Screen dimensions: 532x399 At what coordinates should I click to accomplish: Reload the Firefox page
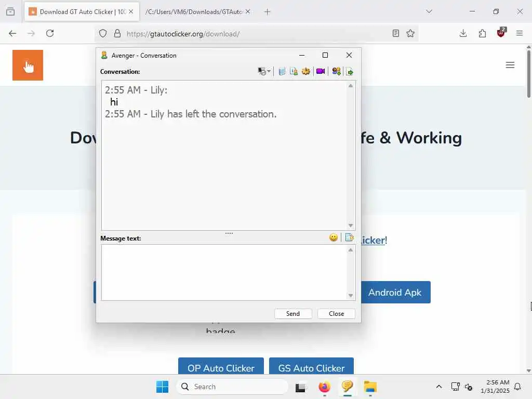click(50, 33)
